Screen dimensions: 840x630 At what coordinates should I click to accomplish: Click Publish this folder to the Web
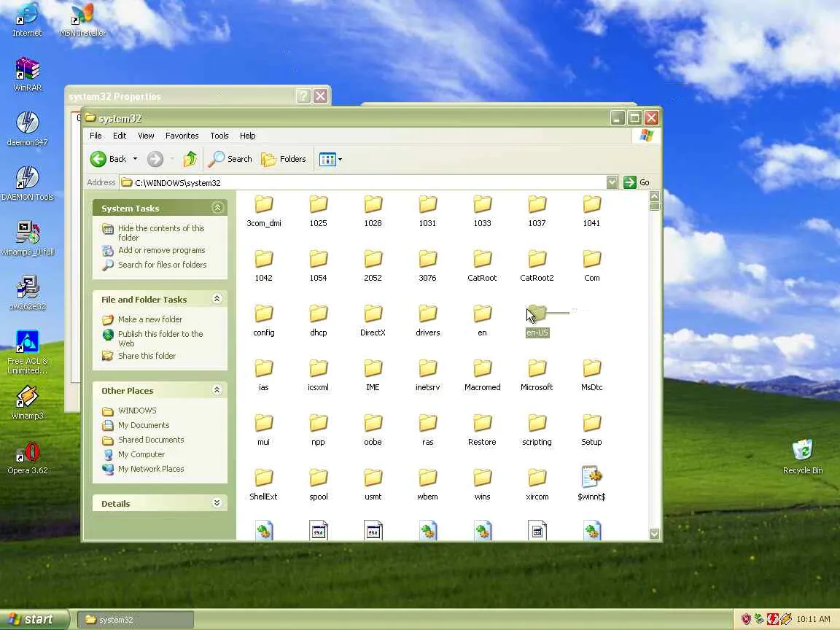click(x=160, y=338)
